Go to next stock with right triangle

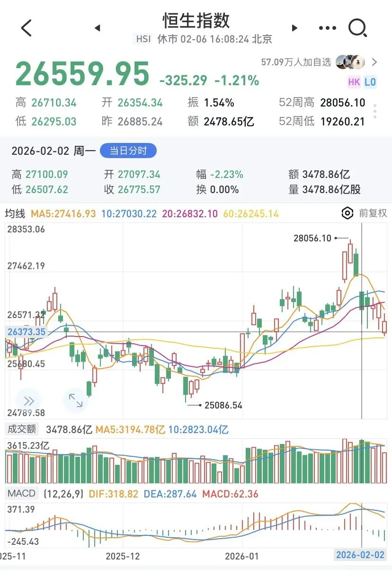pyautogui.click(x=294, y=28)
